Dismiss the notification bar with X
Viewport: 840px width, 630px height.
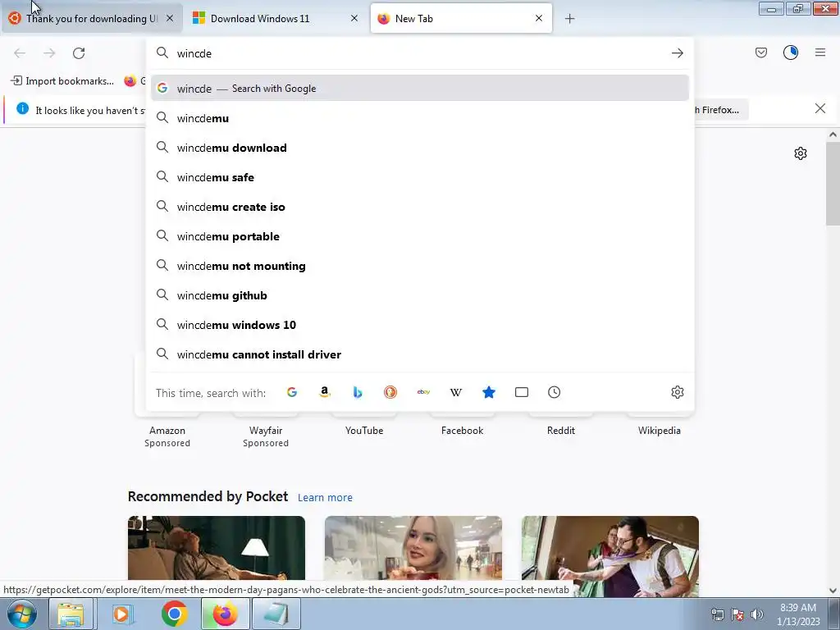819,109
